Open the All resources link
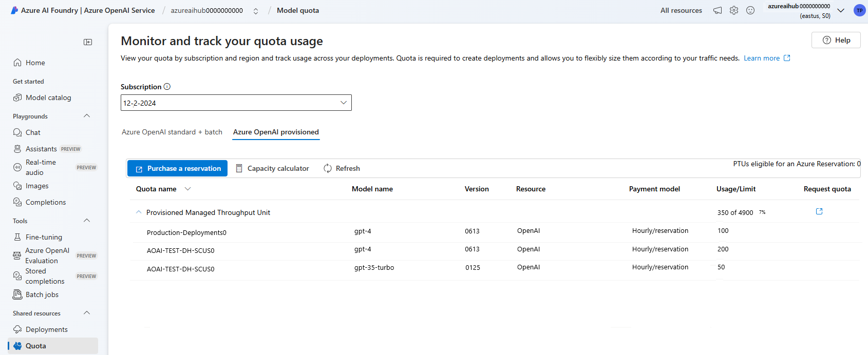The height and width of the screenshot is (355, 868). tap(681, 10)
